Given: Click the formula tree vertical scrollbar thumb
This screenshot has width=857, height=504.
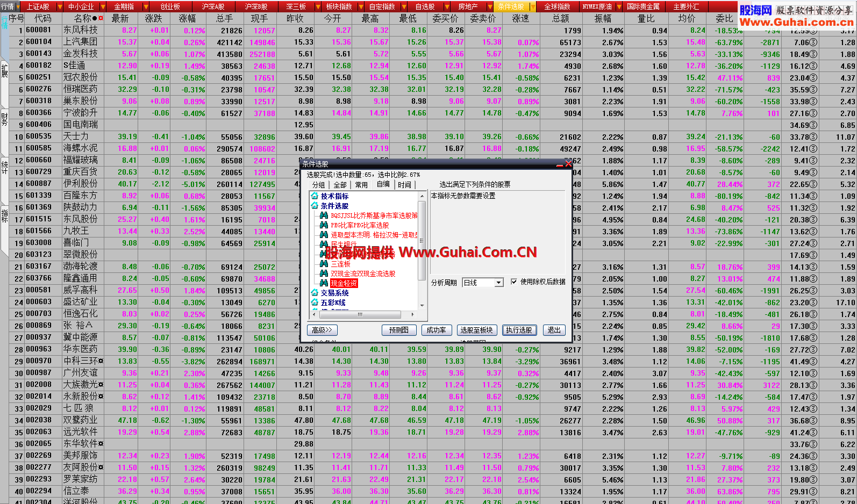Looking at the screenshot, I should (x=422, y=240).
